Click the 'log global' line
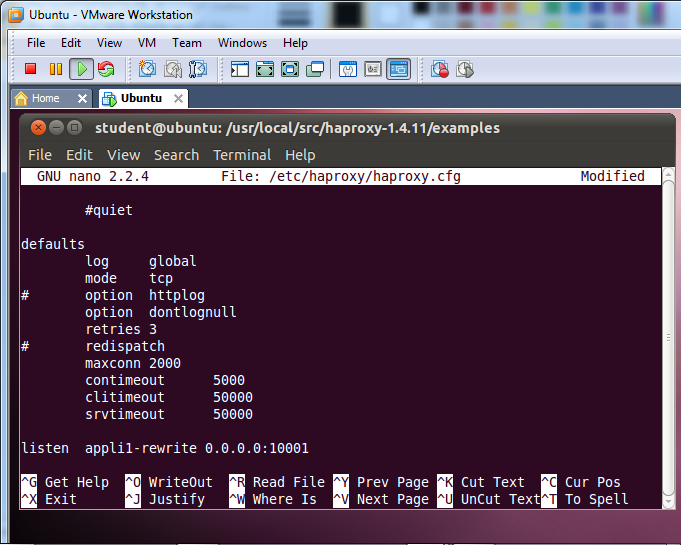The height and width of the screenshot is (545, 681). click(141, 261)
